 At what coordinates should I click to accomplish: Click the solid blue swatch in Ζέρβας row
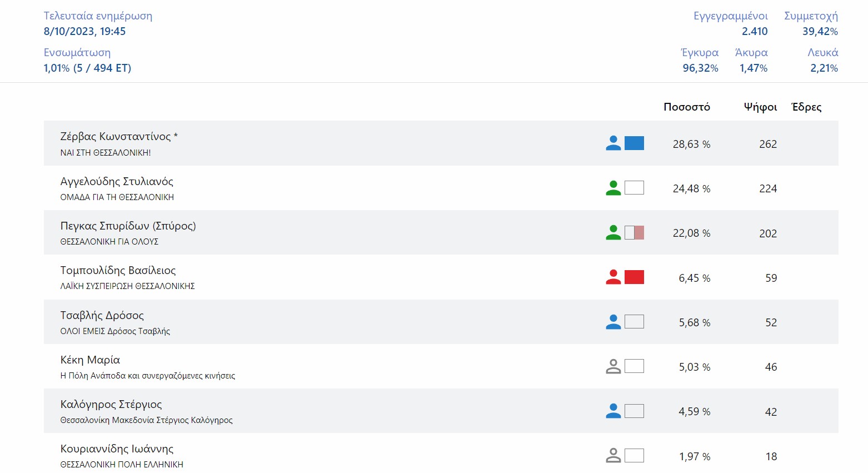pos(634,143)
